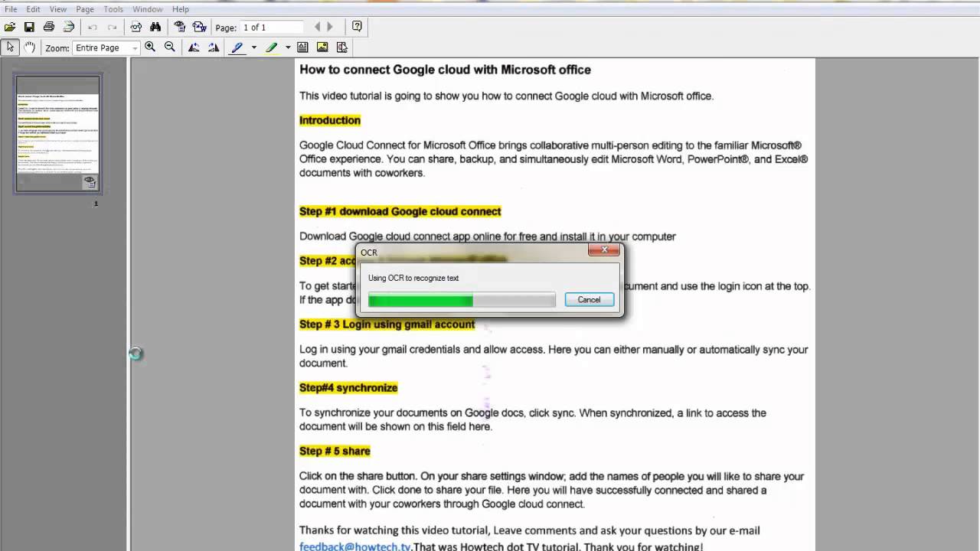Rotate the page left
This screenshot has width=980, height=551.
coord(194,47)
